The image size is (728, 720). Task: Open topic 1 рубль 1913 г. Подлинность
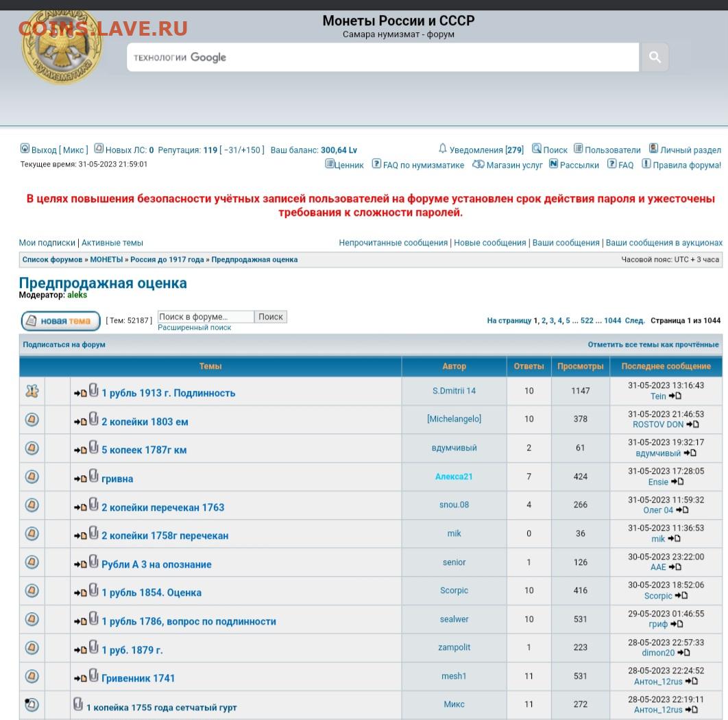[x=169, y=393]
